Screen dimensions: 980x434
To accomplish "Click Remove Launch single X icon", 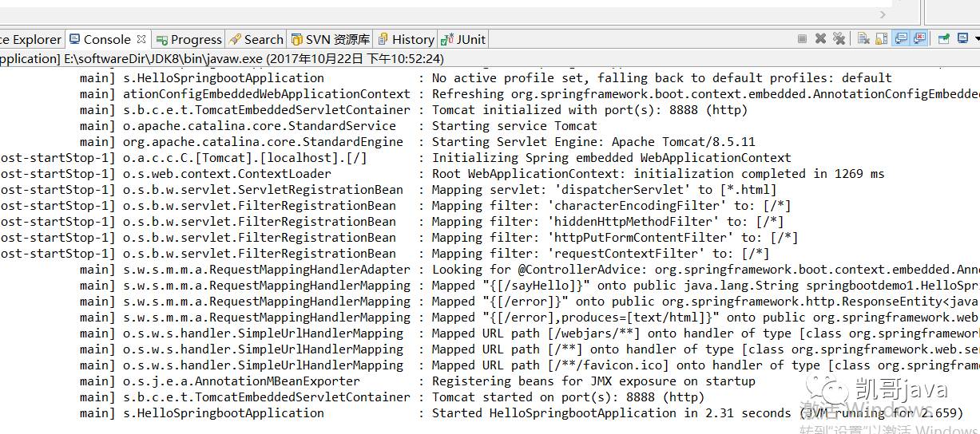I will (x=820, y=38).
